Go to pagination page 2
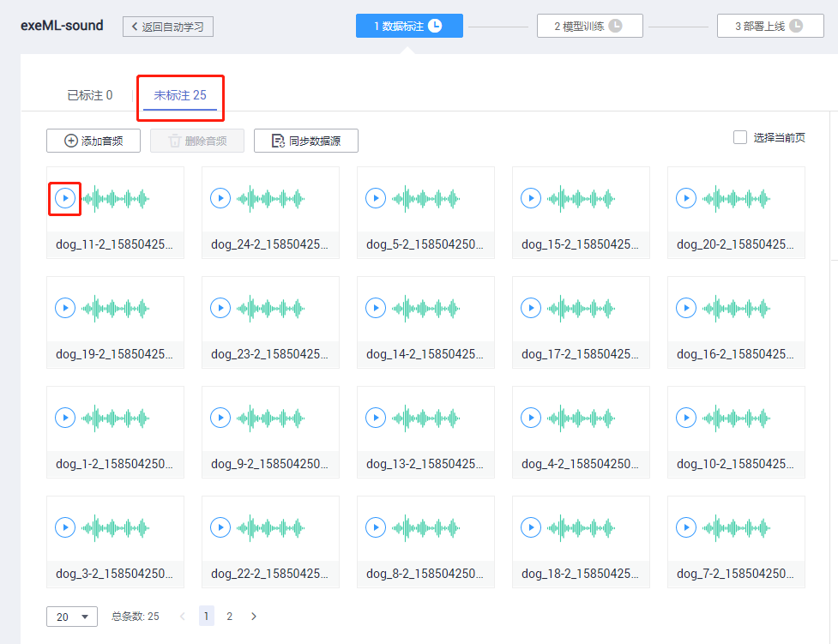The width and height of the screenshot is (838, 644). (x=229, y=617)
